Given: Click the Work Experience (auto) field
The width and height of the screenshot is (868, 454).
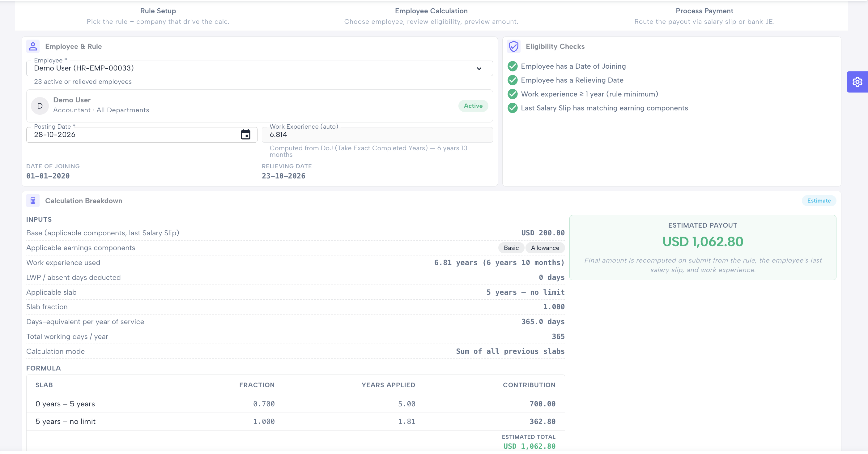Looking at the screenshot, I should 377,135.
